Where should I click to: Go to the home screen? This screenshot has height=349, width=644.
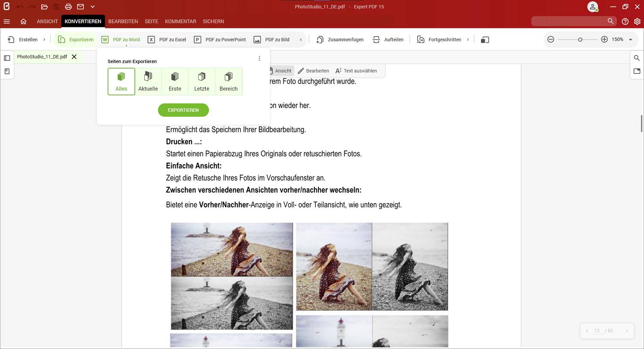pyautogui.click(x=24, y=21)
